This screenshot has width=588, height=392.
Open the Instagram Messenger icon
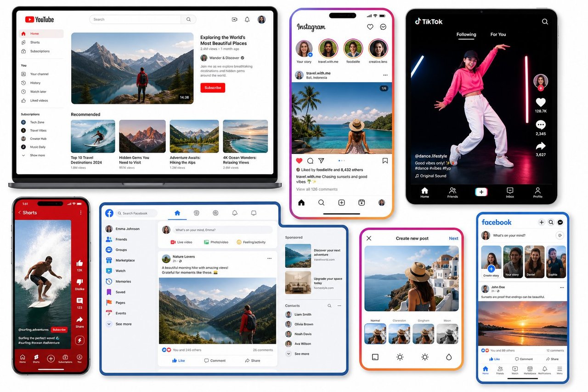click(x=383, y=27)
